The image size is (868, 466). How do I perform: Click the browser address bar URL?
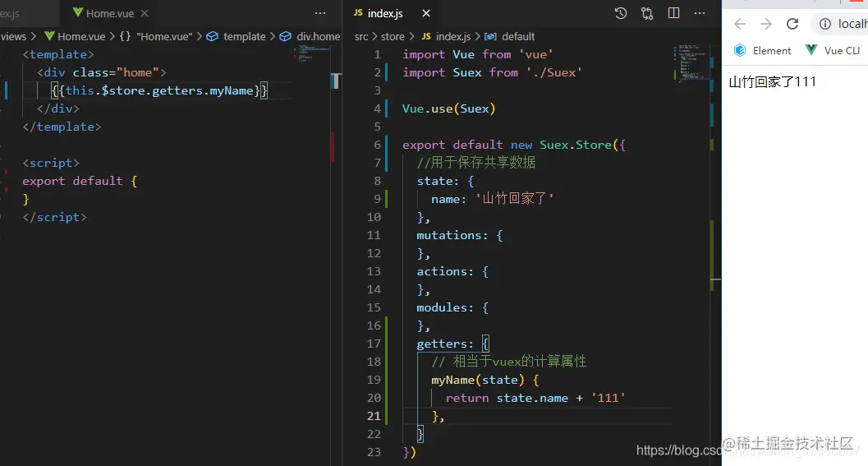click(x=852, y=24)
